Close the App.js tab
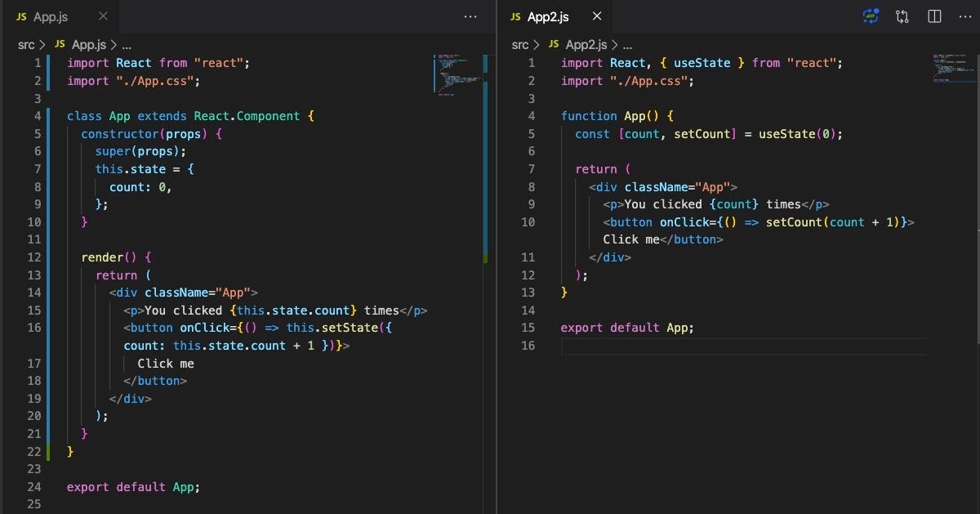 pyautogui.click(x=101, y=16)
